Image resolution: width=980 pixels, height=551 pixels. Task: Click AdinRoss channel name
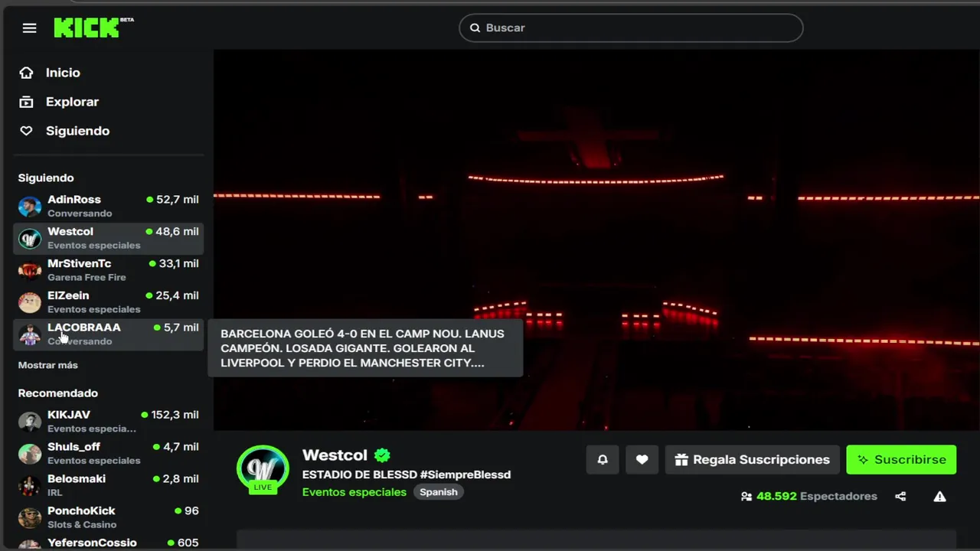(74, 200)
